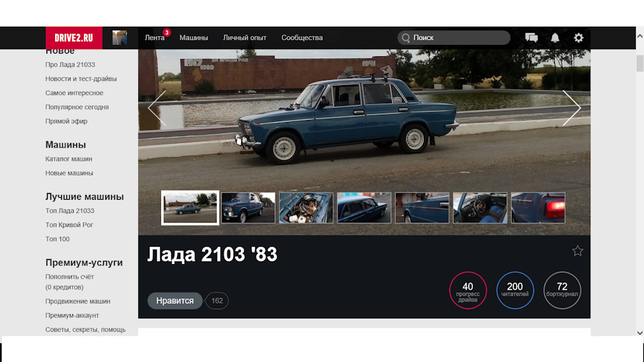Open the settings gear icon
Viewport: 644px width, 362px height.
pyautogui.click(x=578, y=38)
